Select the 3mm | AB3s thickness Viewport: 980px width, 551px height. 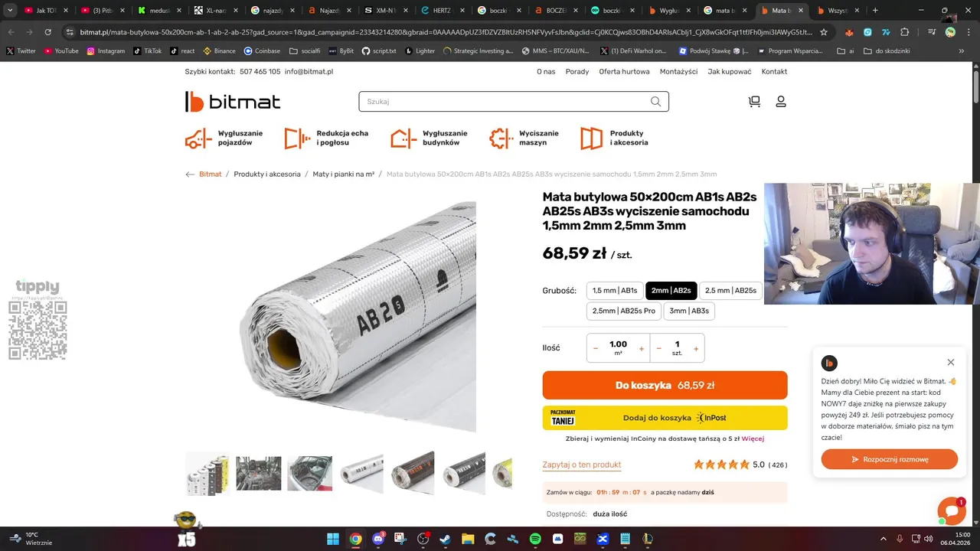(x=689, y=311)
